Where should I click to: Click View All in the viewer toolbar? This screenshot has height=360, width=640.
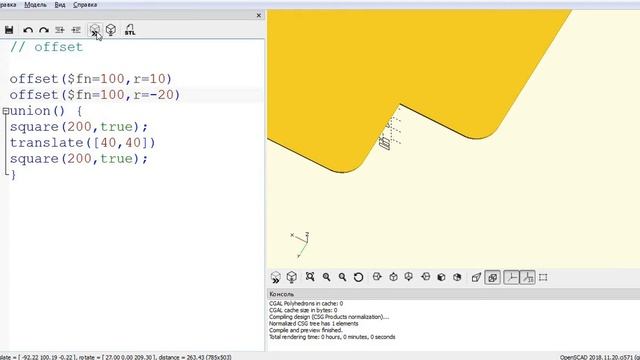310,277
